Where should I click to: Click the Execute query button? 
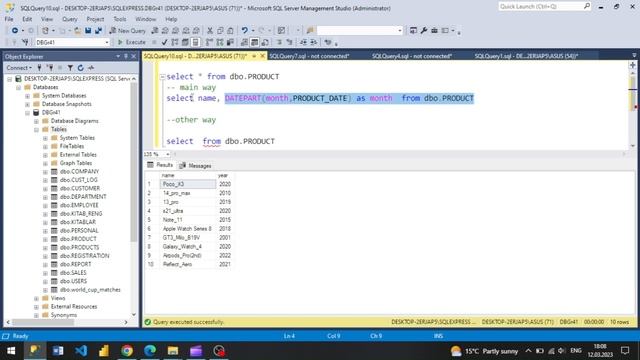tap(131, 42)
